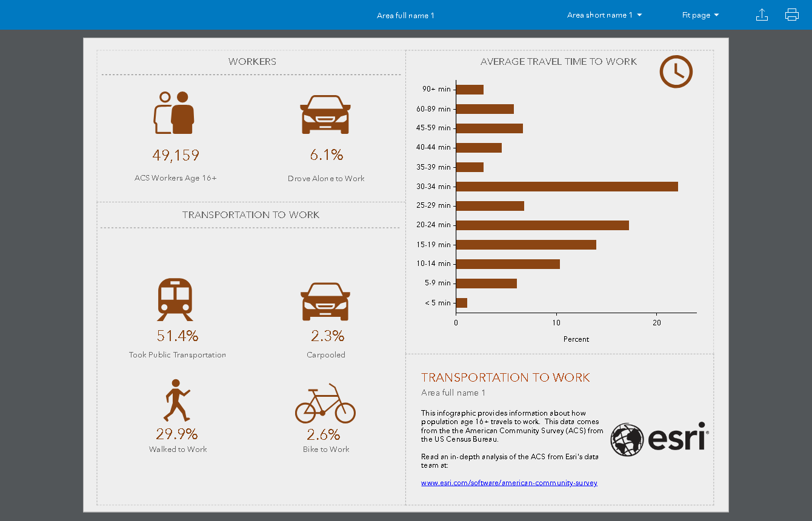Click the Esri globe logo

coord(627,439)
